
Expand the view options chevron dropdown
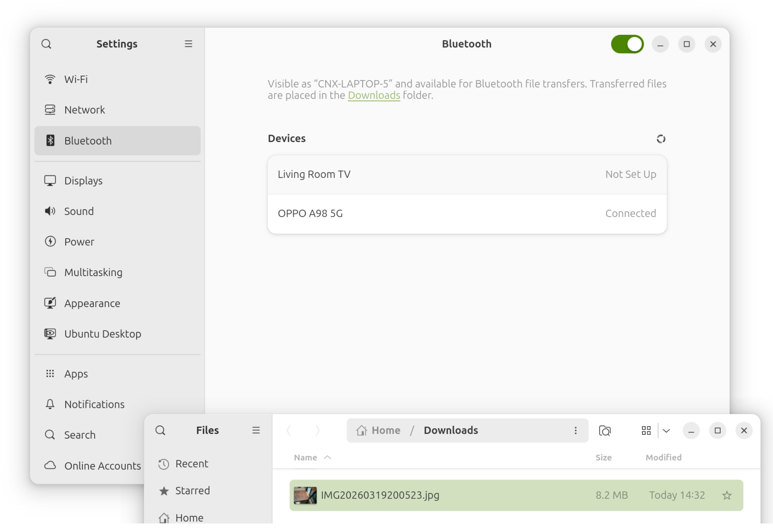[x=666, y=431]
